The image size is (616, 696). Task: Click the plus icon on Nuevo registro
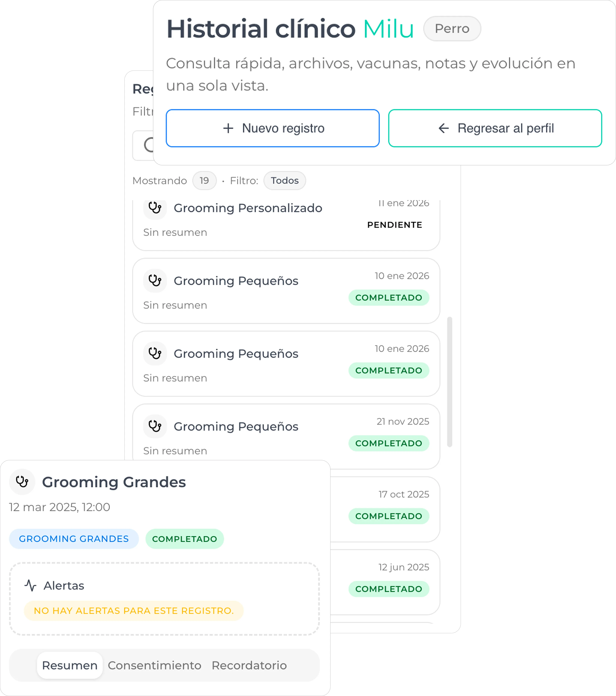228,128
